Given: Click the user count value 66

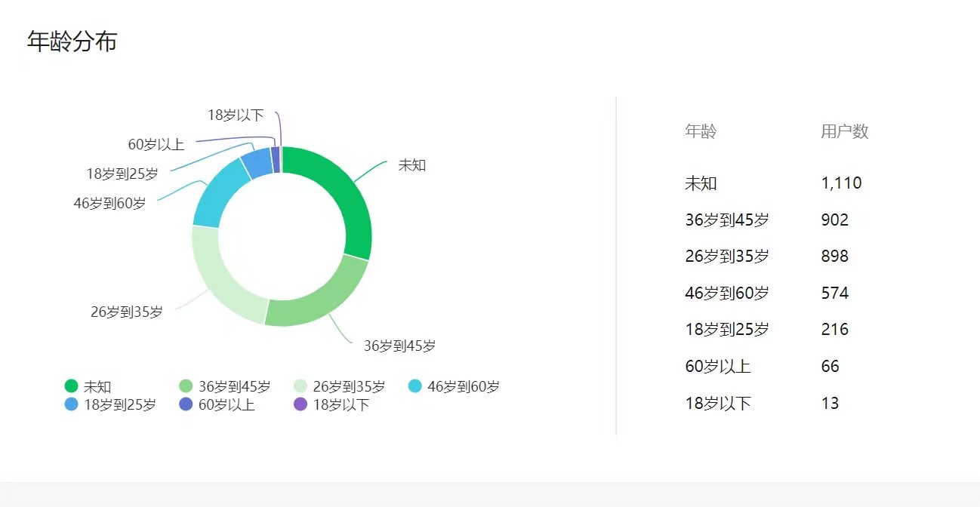Looking at the screenshot, I should (x=830, y=367).
